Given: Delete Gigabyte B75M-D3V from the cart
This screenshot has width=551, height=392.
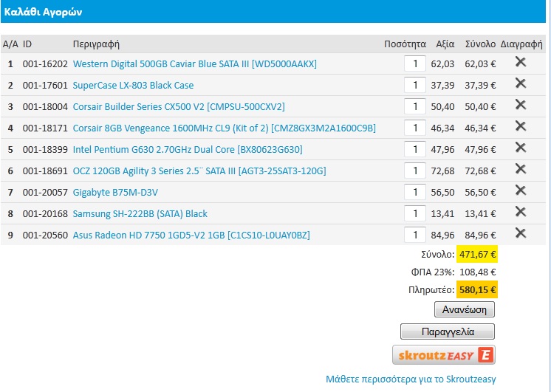Looking at the screenshot, I should click(521, 190).
